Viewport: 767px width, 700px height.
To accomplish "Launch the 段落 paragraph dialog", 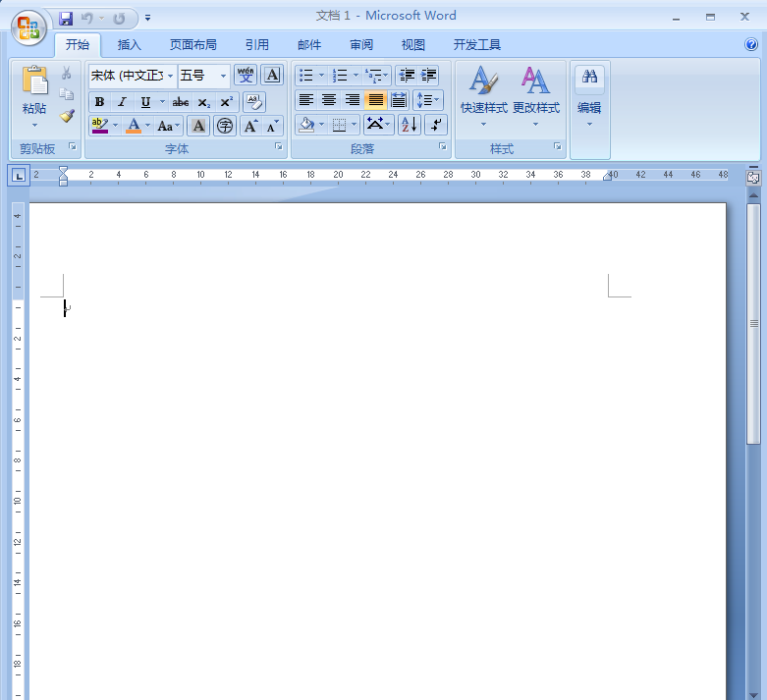I will pyautogui.click(x=442, y=146).
